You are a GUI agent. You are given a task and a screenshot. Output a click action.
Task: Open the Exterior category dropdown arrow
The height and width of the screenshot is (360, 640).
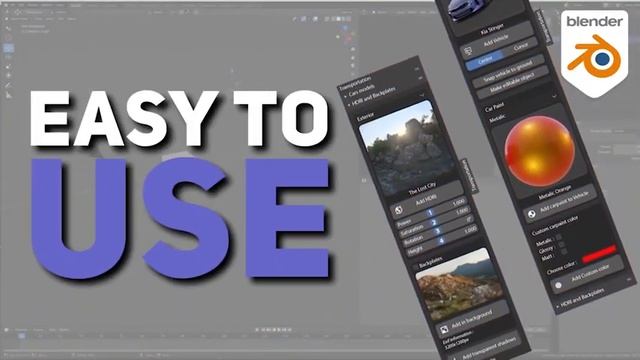[x=422, y=95]
